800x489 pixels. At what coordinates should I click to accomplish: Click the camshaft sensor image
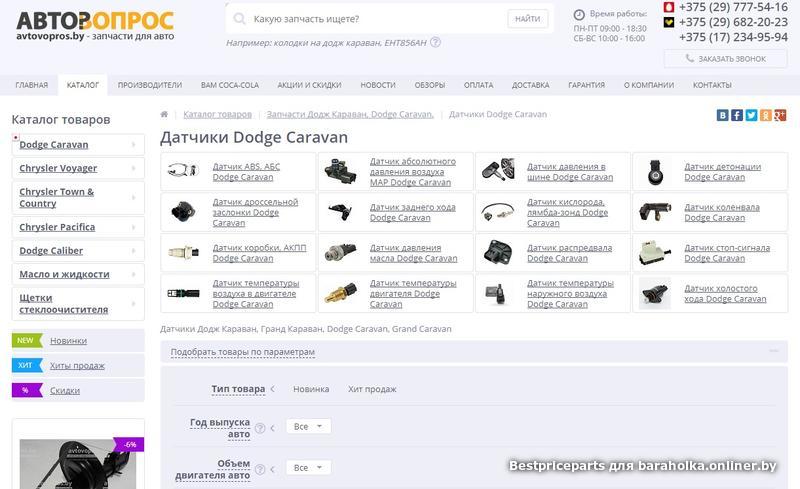click(x=497, y=252)
